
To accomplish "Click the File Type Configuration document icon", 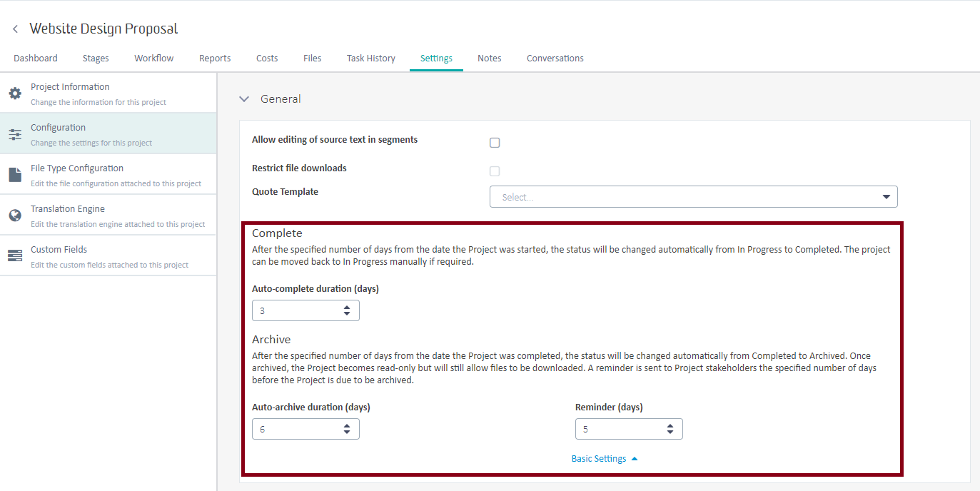I will [15, 175].
